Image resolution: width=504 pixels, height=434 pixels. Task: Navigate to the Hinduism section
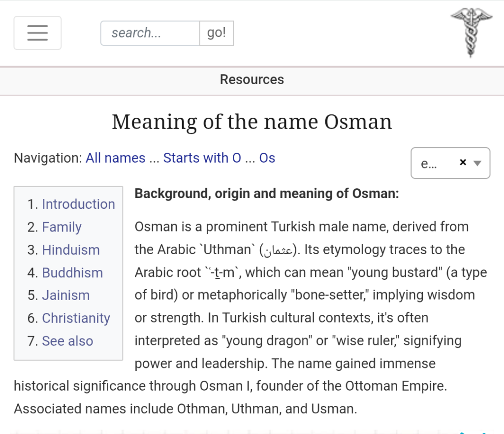click(71, 250)
